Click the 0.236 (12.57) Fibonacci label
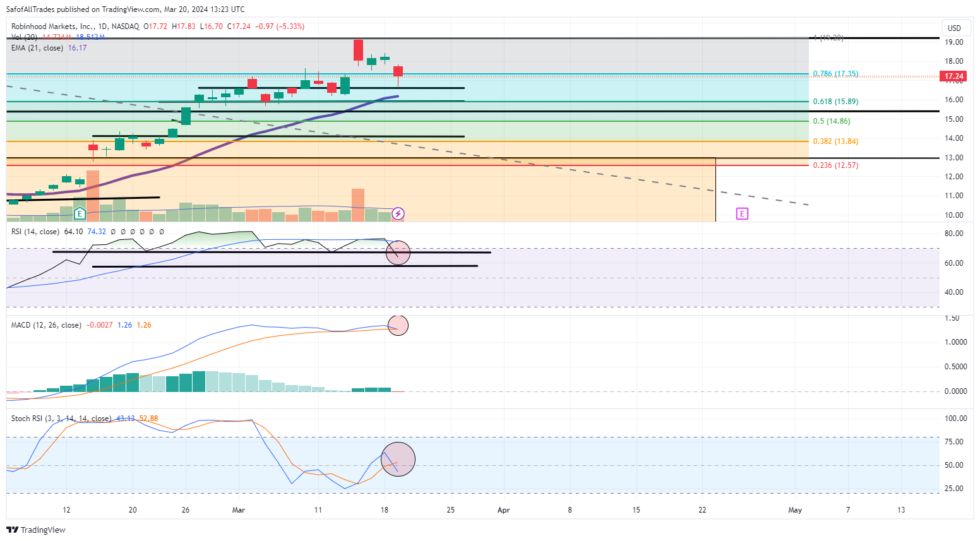 tap(835, 165)
